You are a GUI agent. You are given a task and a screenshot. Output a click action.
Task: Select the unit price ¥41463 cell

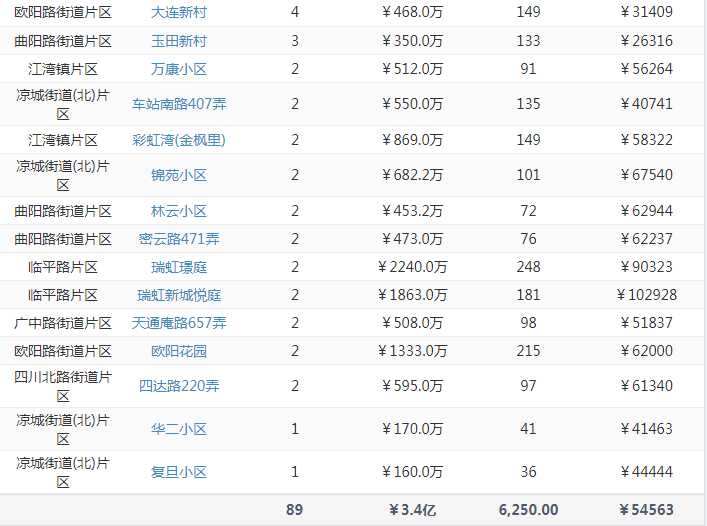(x=647, y=429)
